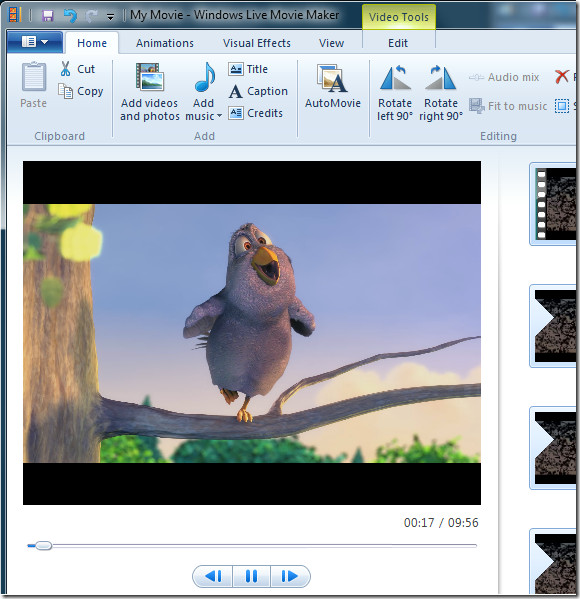Save the project with the floppy icon
Screen dimensions: 580x599
[48, 16]
